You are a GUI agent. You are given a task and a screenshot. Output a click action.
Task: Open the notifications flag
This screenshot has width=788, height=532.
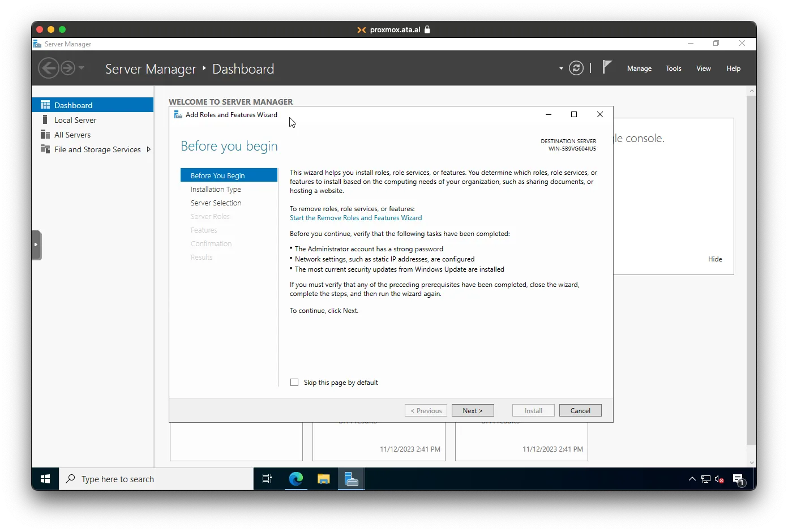tap(607, 67)
